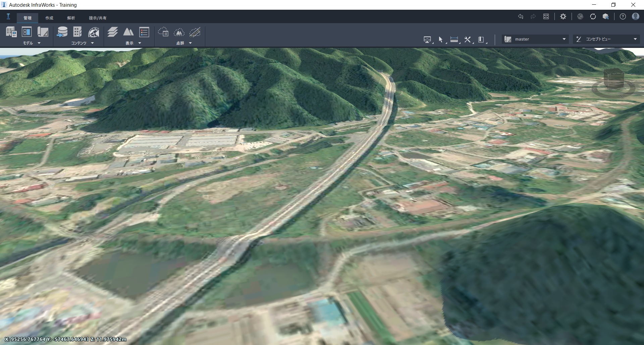
Task: Expand the 点群 group dropdown
Action: click(x=190, y=43)
